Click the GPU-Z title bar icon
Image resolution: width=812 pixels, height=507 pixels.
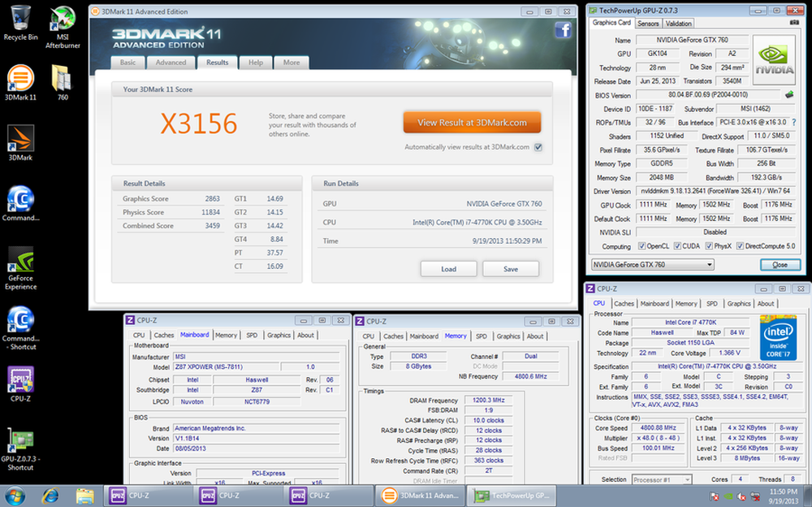593,11
